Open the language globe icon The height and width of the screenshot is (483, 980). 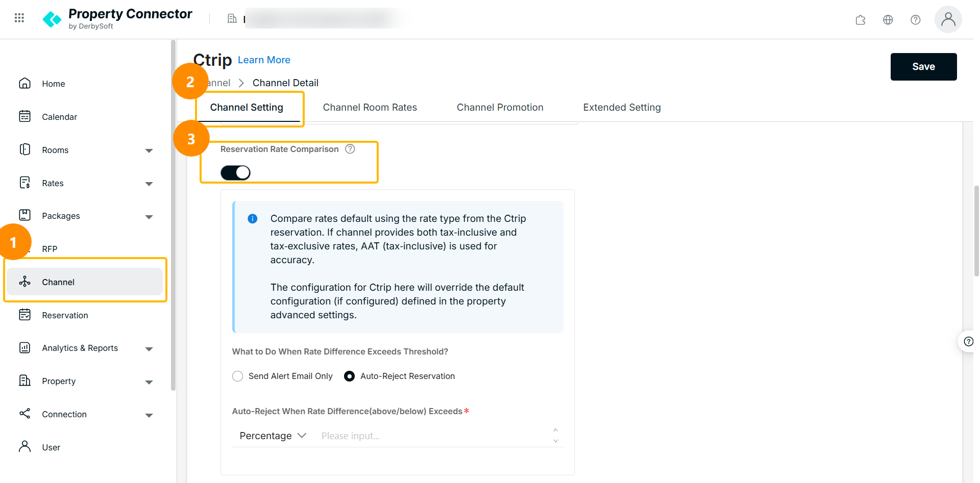pos(888,20)
